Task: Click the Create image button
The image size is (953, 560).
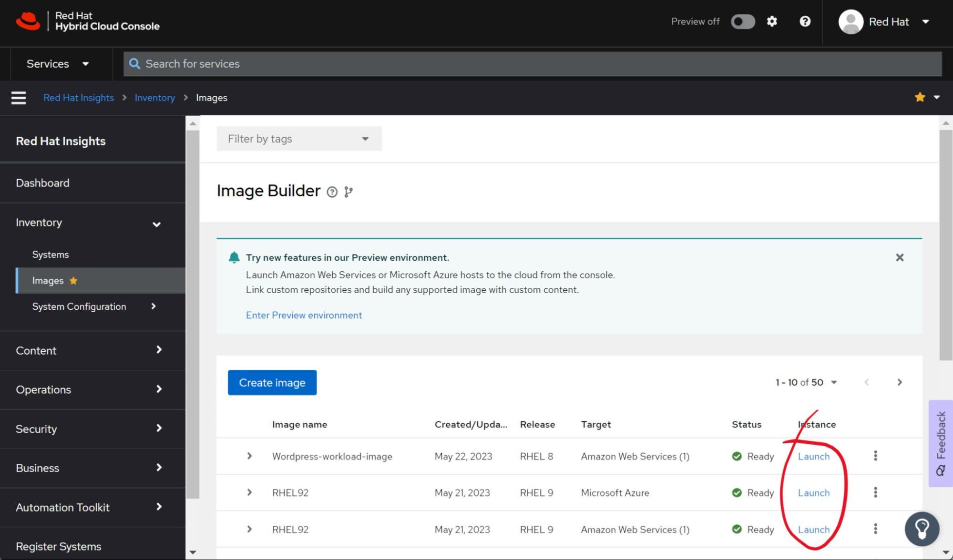Action: click(272, 383)
